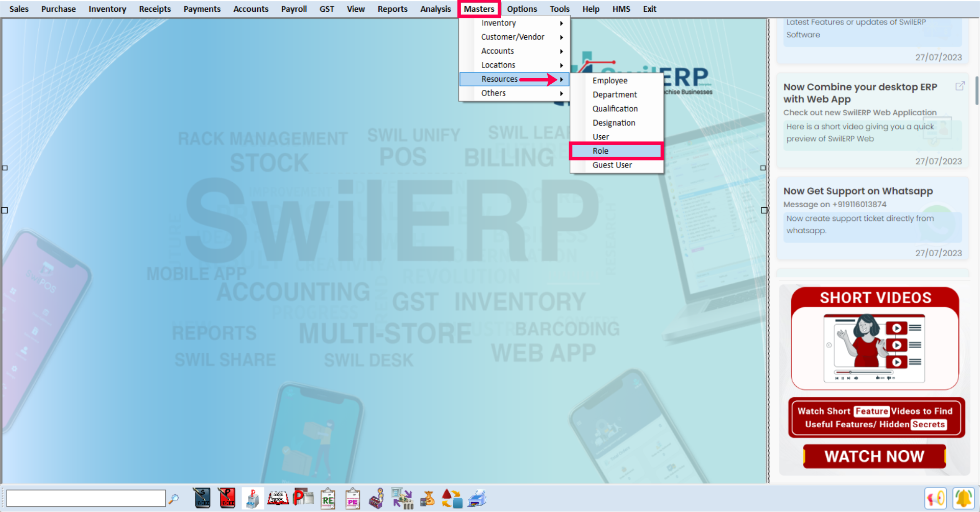The height and width of the screenshot is (512, 980).
Task: Click the 'P' file drawer icon
Action: pos(253,498)
